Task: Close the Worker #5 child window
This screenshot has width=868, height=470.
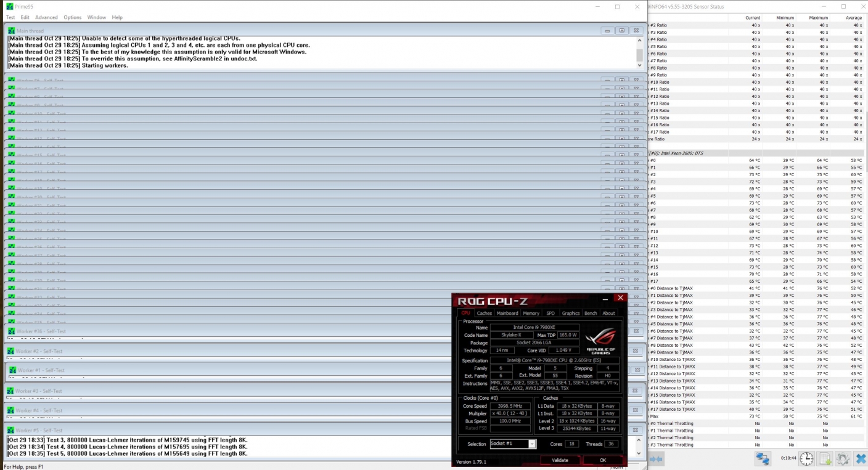Action: [x=636, y=430]
